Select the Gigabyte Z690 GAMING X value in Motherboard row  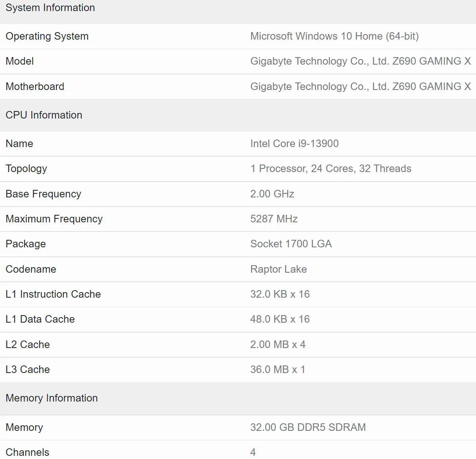[361, 86]
